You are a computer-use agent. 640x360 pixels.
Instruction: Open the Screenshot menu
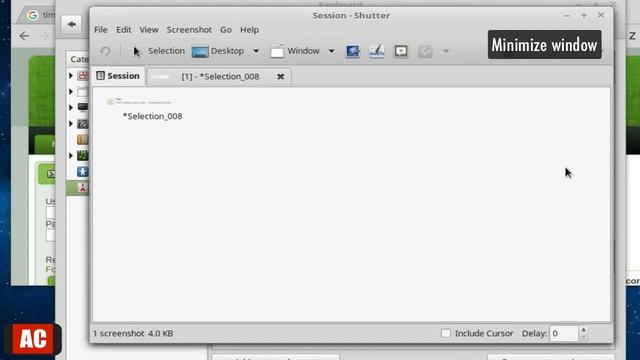coord(189,30)
